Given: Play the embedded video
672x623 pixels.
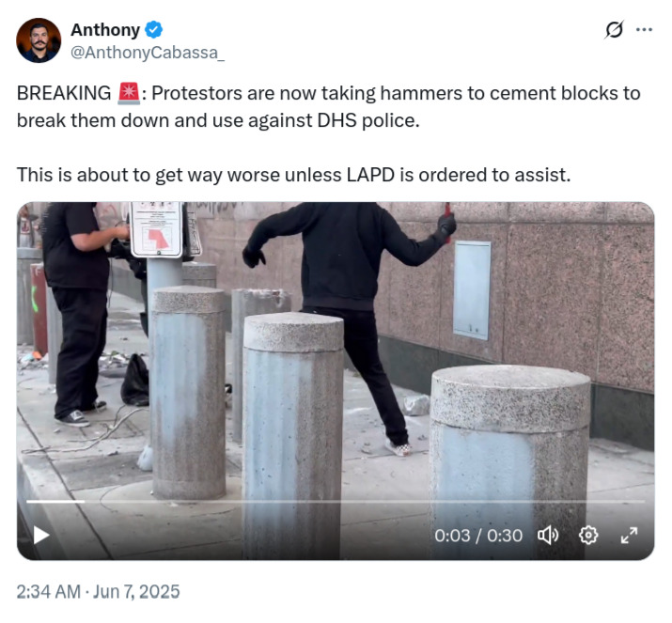Looking at the screenshot, I should 41,536.
